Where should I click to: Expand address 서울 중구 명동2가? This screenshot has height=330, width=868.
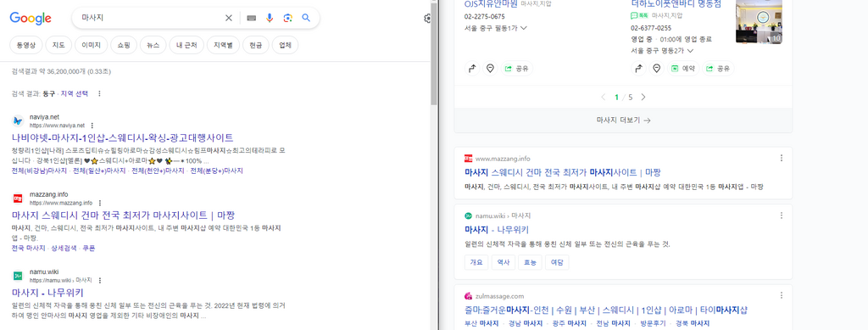pos(690,50)
